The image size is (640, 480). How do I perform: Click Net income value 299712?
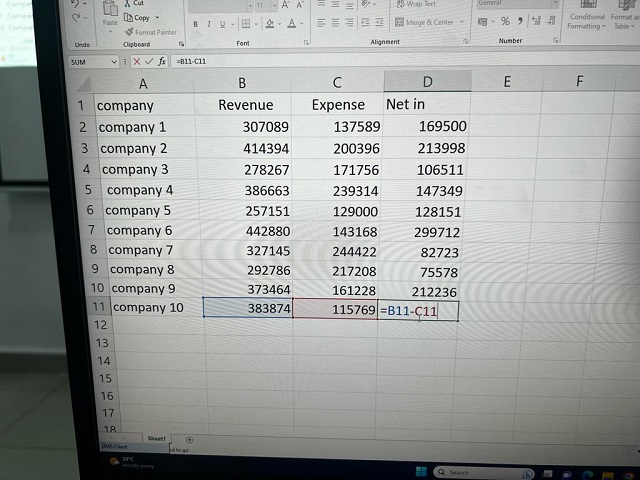coord(420,232)
